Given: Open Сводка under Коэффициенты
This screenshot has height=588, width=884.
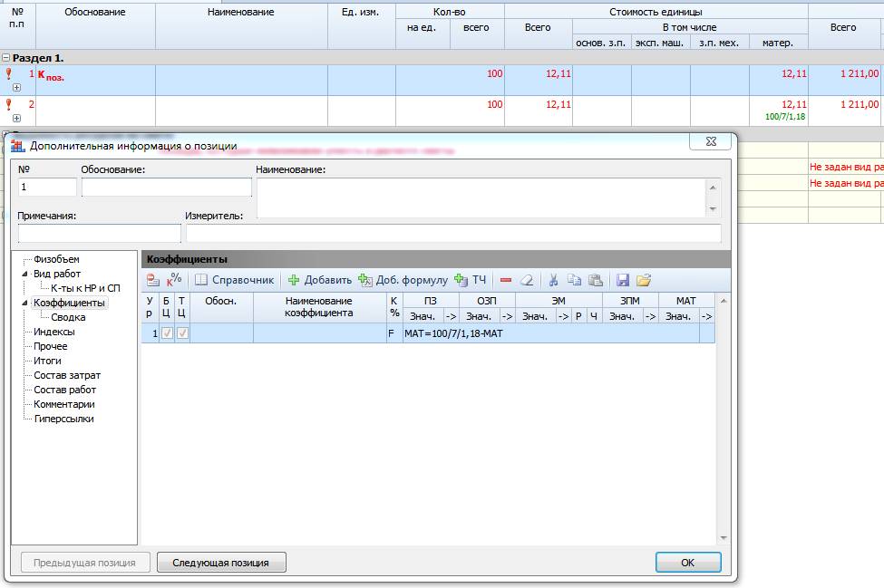Looking at the screenshot, I should pos(68,318).
